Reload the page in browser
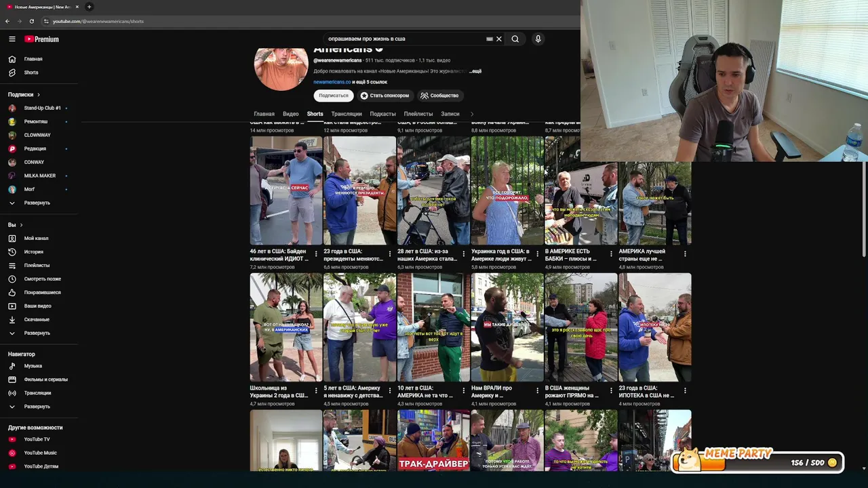The image size is (868, 488). click(31, 21)
